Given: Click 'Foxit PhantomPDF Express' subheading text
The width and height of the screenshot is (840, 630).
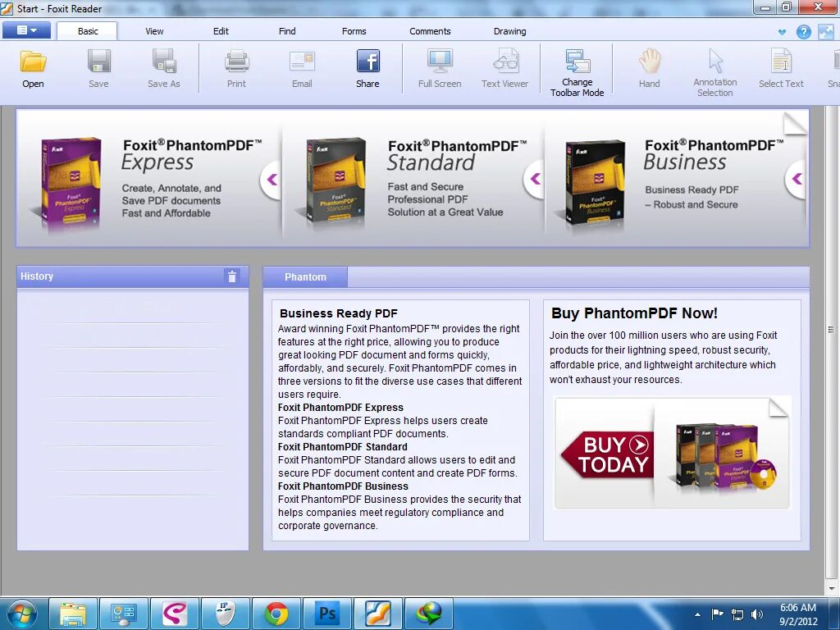Looking at the screenshot, I should click(340, 407).
